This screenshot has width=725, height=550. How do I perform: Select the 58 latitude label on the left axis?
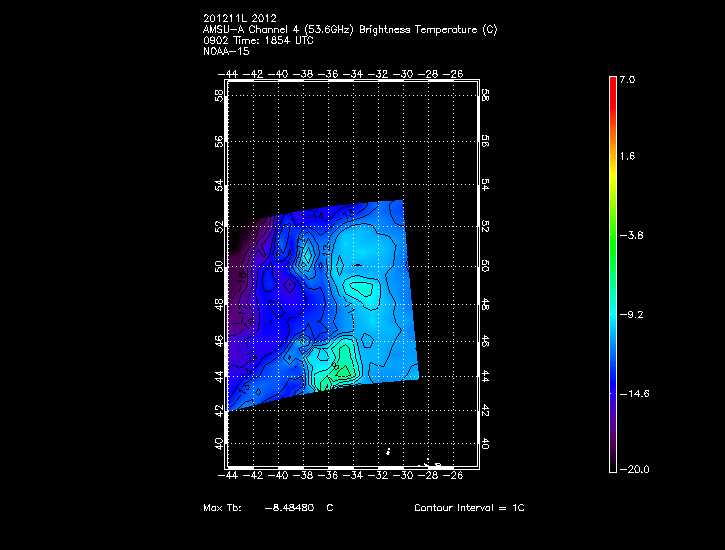coord(219,95)
